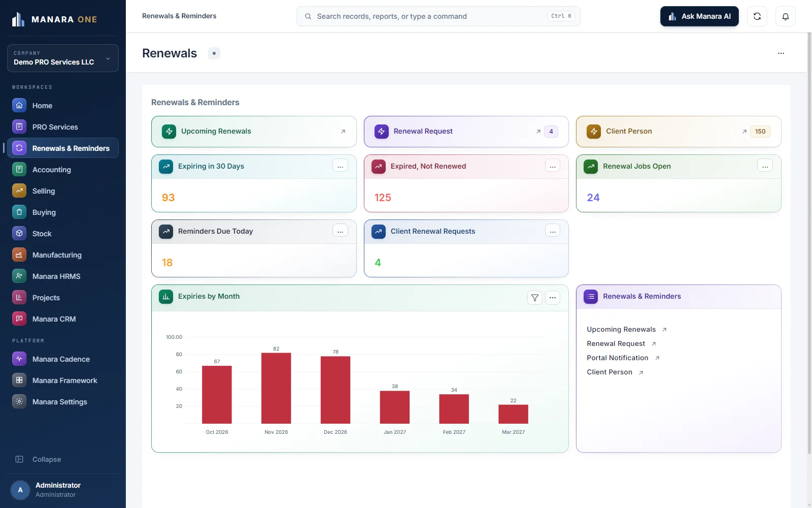Open the Manara Cadence platform icon

coord(19,359)
